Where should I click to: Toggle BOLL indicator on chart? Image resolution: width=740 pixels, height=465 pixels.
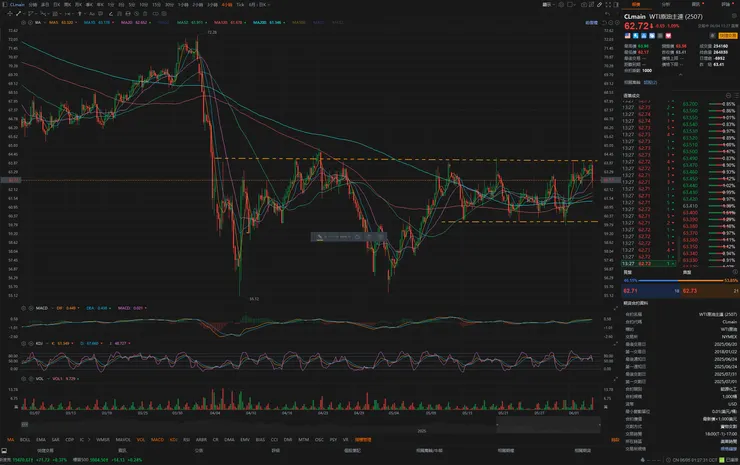[x=25, y=440]
